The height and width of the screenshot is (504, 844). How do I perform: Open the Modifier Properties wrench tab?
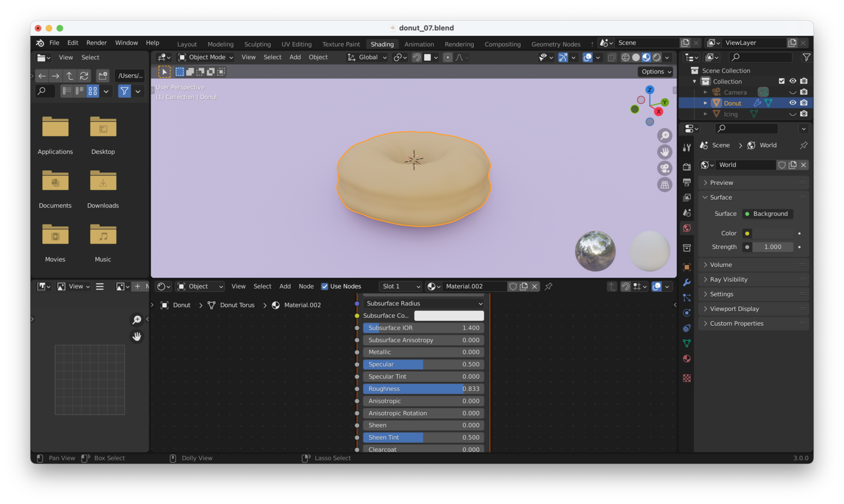tap(686, 282)
